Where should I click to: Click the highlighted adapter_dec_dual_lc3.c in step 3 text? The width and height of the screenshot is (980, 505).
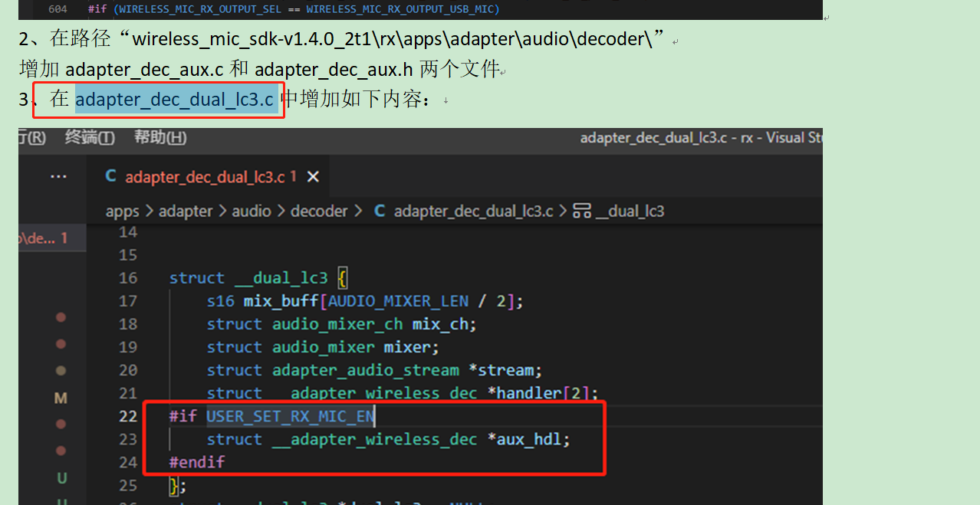click(175, 100)
